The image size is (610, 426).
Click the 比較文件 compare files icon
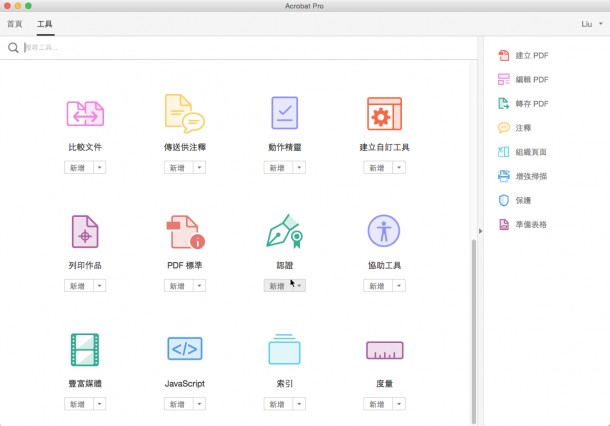(x=85, y=114)
